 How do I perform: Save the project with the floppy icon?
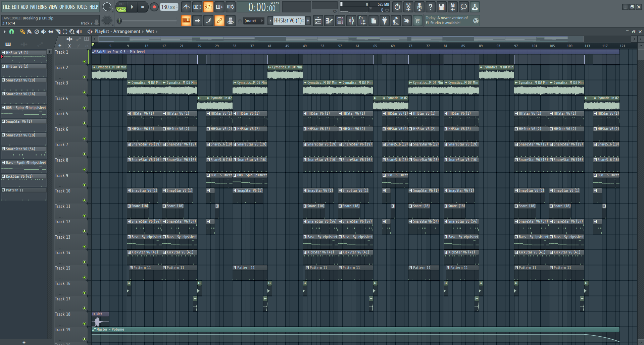pos(442,7)
